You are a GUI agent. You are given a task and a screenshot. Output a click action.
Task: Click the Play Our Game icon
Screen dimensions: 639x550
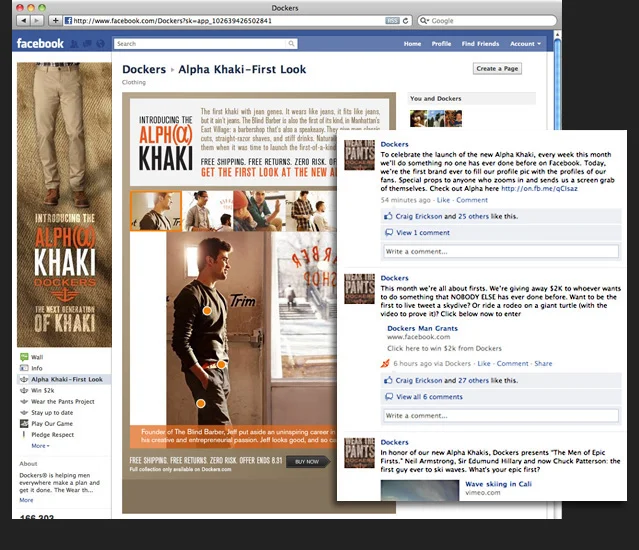pos(24,423)
